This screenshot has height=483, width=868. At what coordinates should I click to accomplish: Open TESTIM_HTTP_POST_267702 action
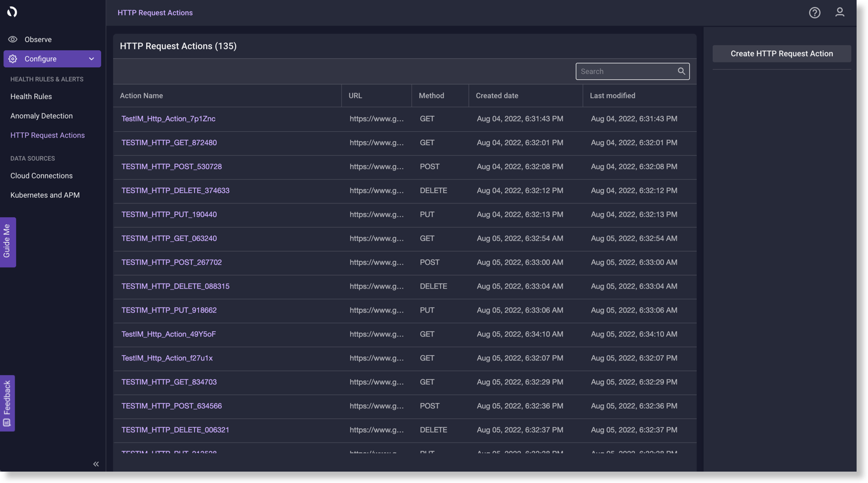[172, 262]
